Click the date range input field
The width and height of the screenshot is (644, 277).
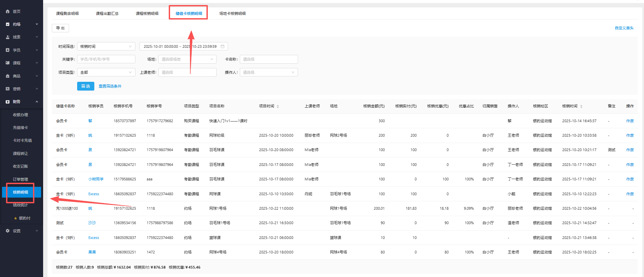click(x=184, y=46)
